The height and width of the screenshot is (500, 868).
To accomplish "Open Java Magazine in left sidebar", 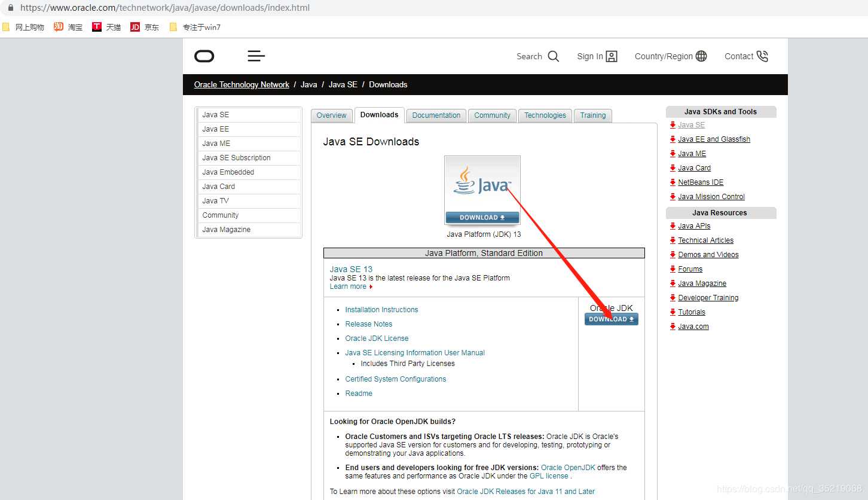I will pyautogui.click(x=249, y=230).
